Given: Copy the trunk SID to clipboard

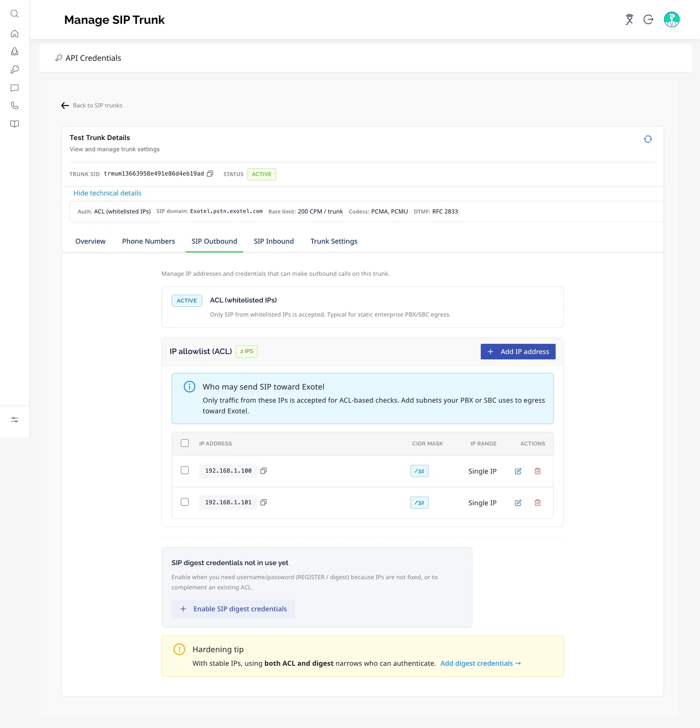Looking at the screenshot, I should (x=210, y=174).
